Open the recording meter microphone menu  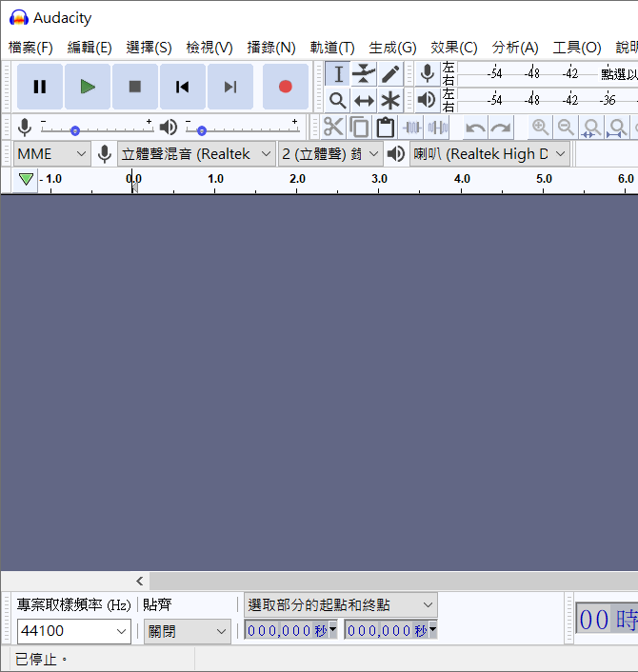(427, 73)
